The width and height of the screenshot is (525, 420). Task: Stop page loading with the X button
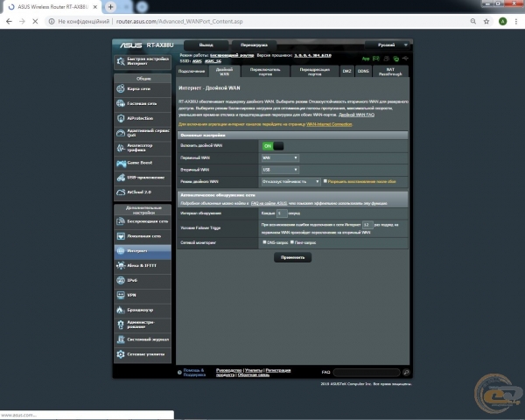click(35, 21)
